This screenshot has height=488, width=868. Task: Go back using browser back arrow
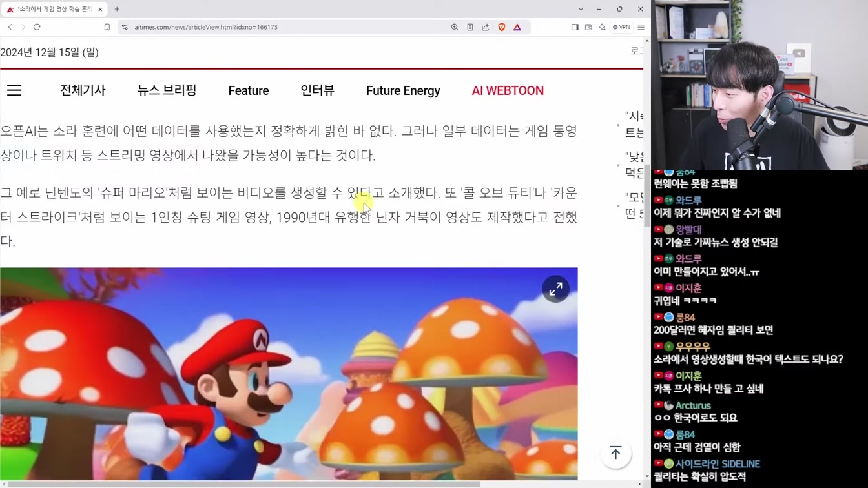[10, 27]
